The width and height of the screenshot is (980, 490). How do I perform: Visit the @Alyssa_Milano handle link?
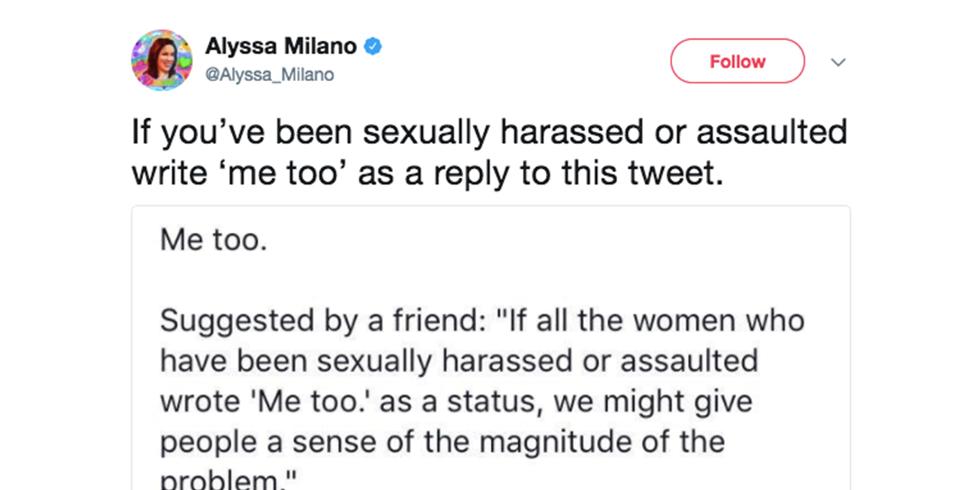[269, 75]
